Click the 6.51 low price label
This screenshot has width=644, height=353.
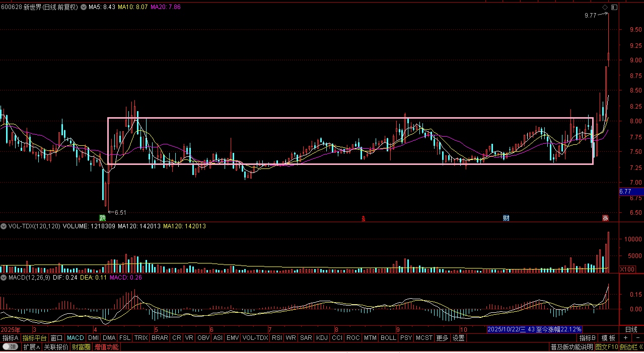(x=120, y=212)
